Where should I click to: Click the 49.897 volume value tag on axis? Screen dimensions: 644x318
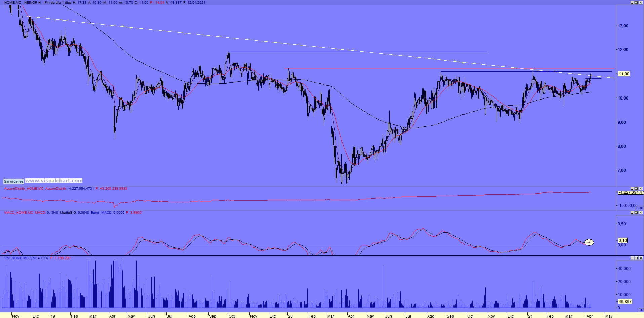click(625, 302)
